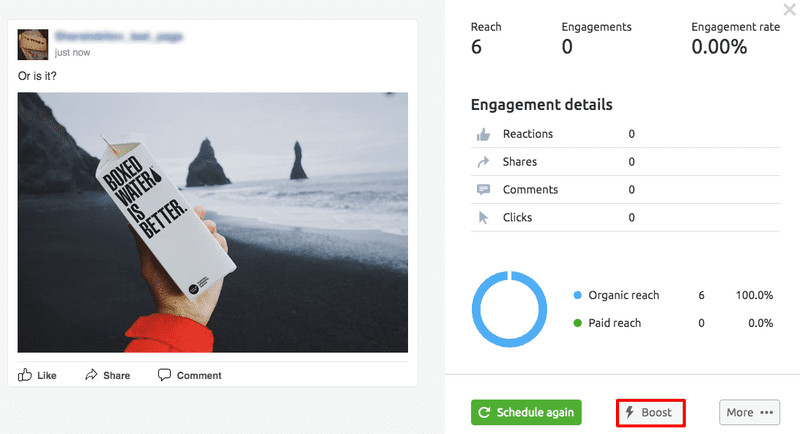Select the green Paid reach legend dot
The image size is (800, 434).
(x=578, y=323)
